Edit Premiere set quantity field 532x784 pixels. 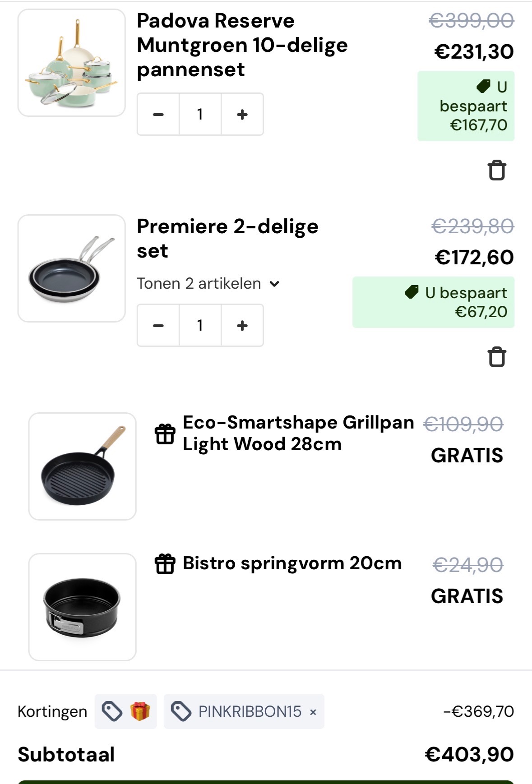coord(200,326)
